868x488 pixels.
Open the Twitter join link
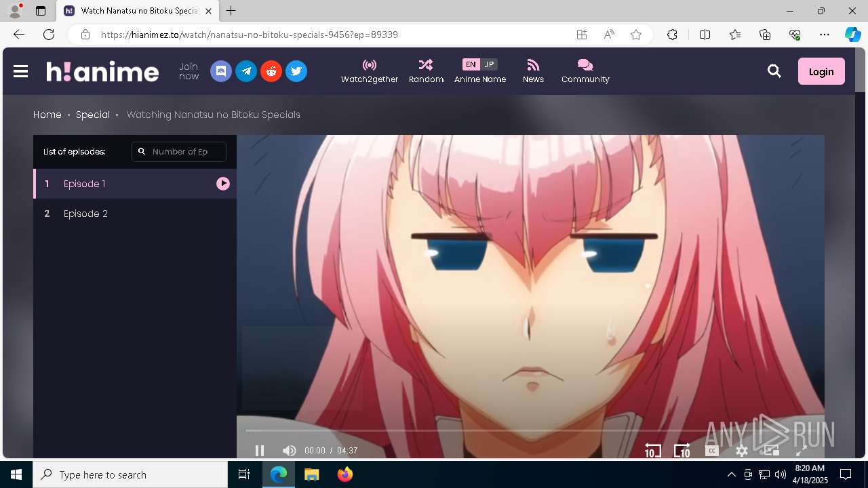pyautogui.click(x=296, y=71)
